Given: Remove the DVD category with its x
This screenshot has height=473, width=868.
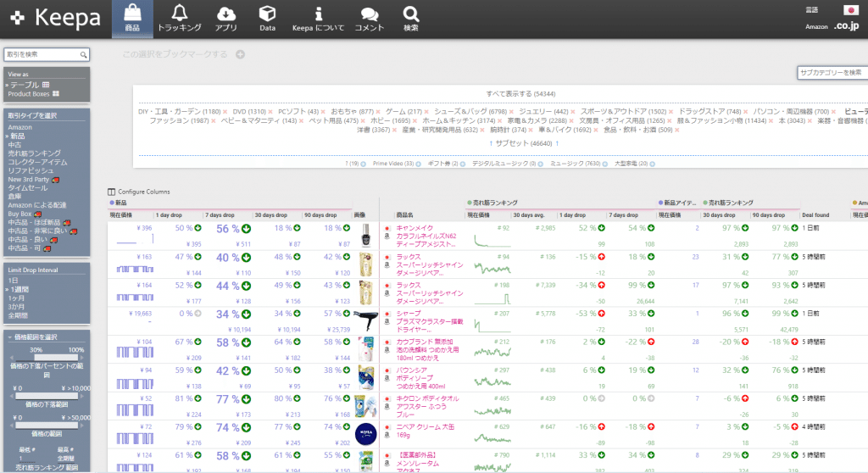Looking at the screenshot, I should click(272, 112).
